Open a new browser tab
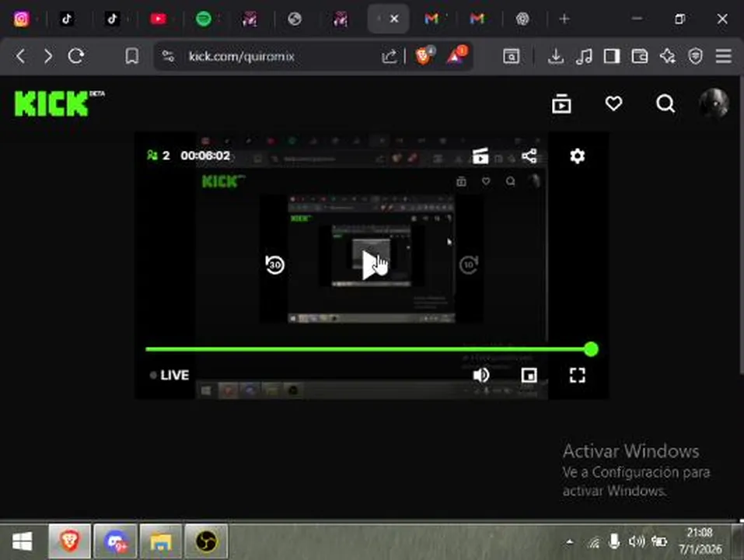Screen dimensions: 744x560 (564, 19)
